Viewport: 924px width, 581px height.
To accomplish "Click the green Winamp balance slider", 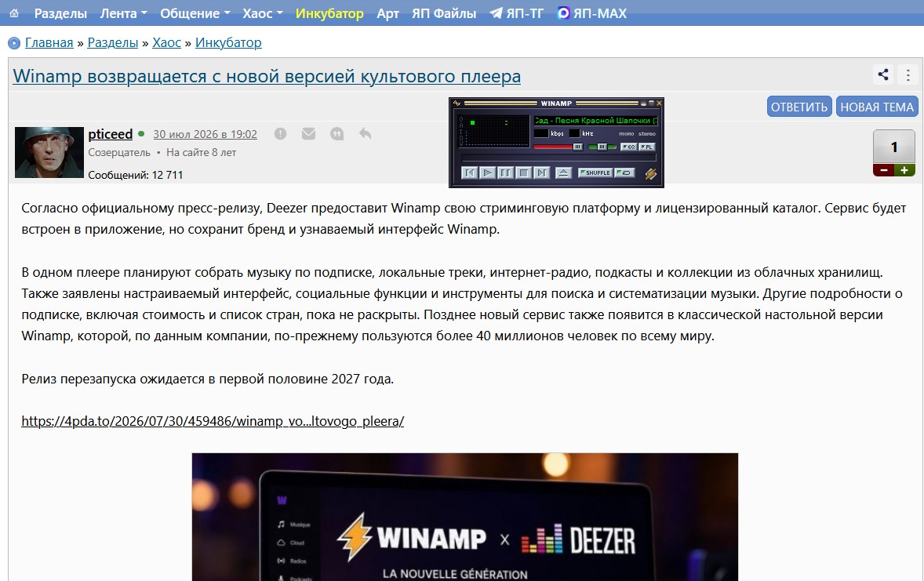I will point(602,147).
